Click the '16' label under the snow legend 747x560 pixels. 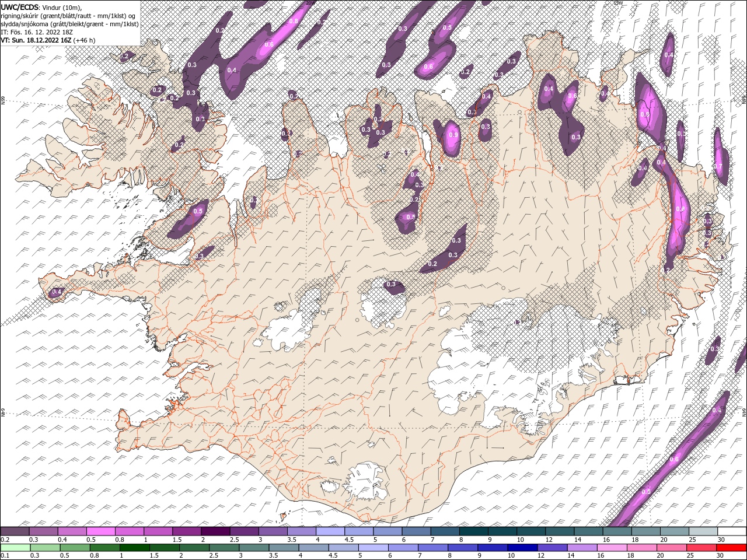click(606, 540)
